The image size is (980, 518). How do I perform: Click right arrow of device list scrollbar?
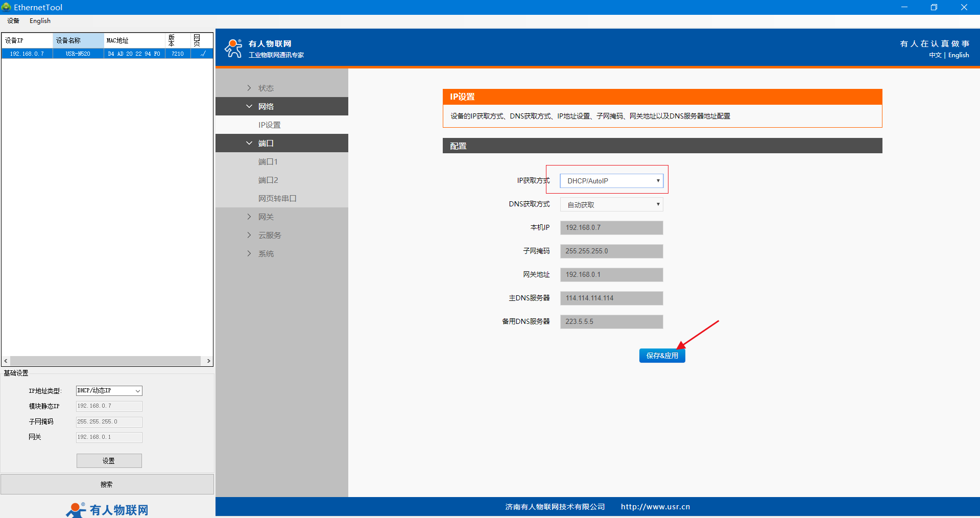[x=208, y=361]
